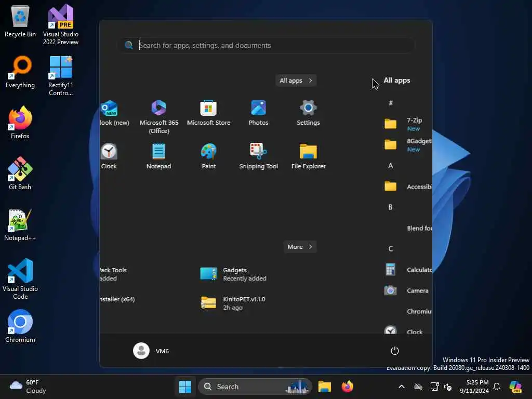Click the A letter header in All apps
The image size is (532, 399).
tap(391, 166)
